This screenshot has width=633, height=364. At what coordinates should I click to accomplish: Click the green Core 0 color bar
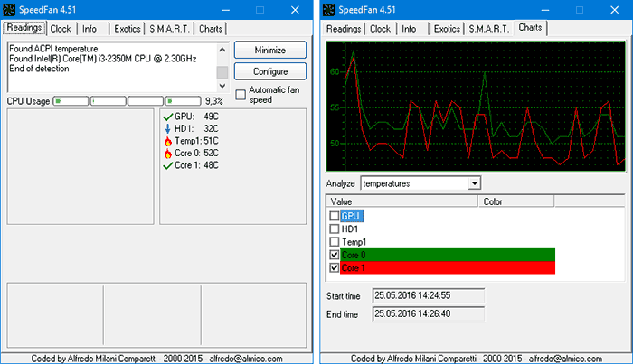(x=448, y=255)
